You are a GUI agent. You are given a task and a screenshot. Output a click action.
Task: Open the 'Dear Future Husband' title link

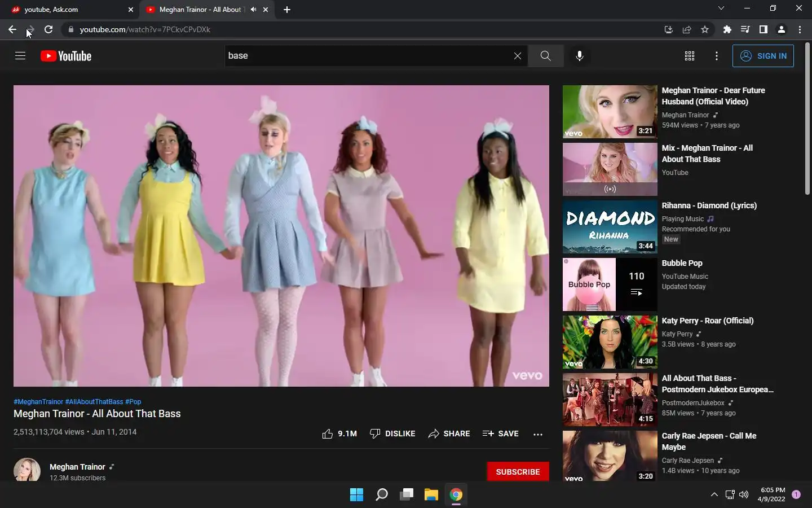[x=713, y=96]
